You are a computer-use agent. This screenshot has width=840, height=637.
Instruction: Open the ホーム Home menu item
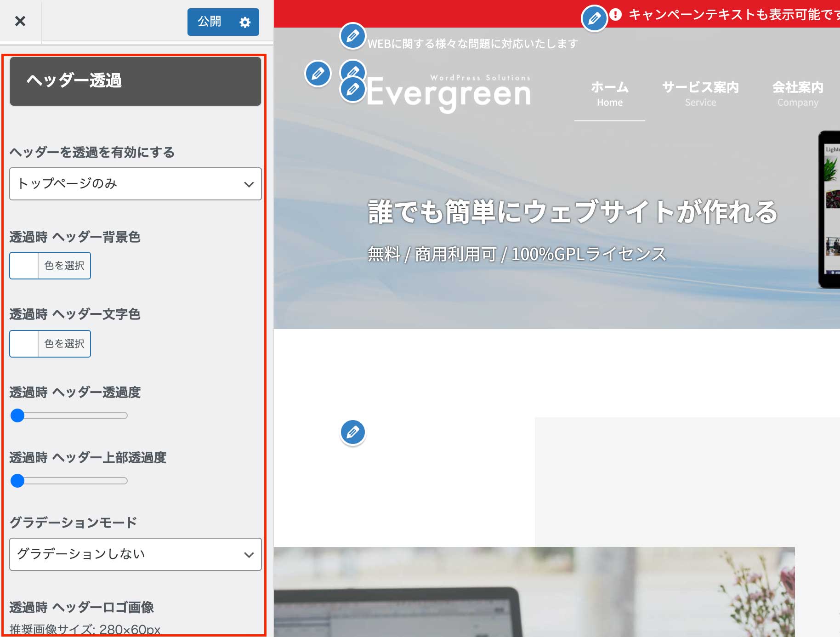(609, 94)
